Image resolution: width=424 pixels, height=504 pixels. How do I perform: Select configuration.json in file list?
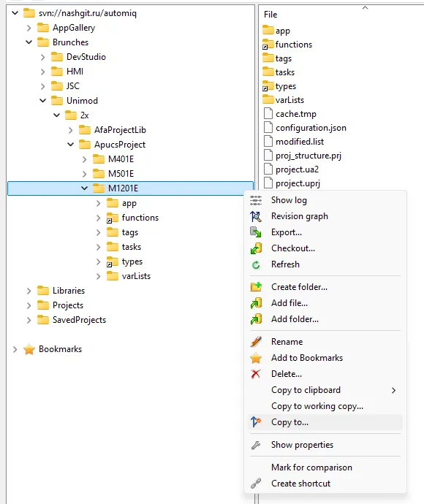tap(311, 128)
